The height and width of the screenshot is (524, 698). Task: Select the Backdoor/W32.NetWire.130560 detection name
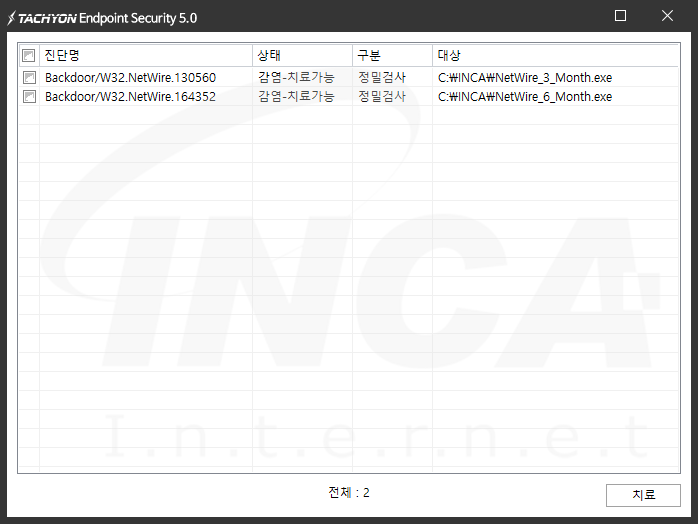(130, 77)
